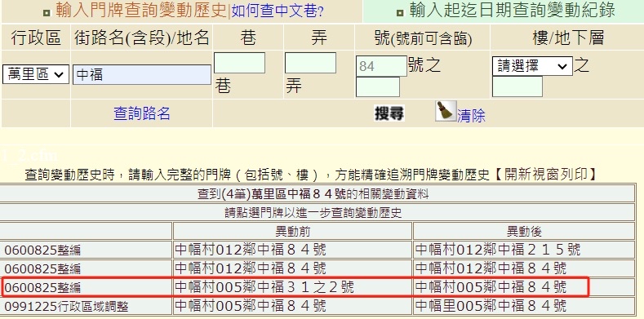Click street name field containing 中福
644x319 pixels.
click(x=142, y=75)
